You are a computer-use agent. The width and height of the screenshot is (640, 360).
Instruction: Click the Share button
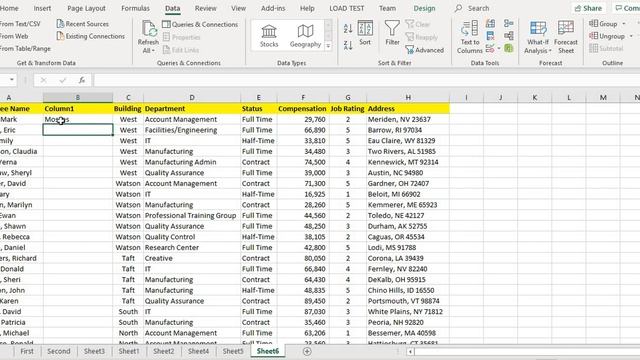pyautogui.click(x=588, y=8)
